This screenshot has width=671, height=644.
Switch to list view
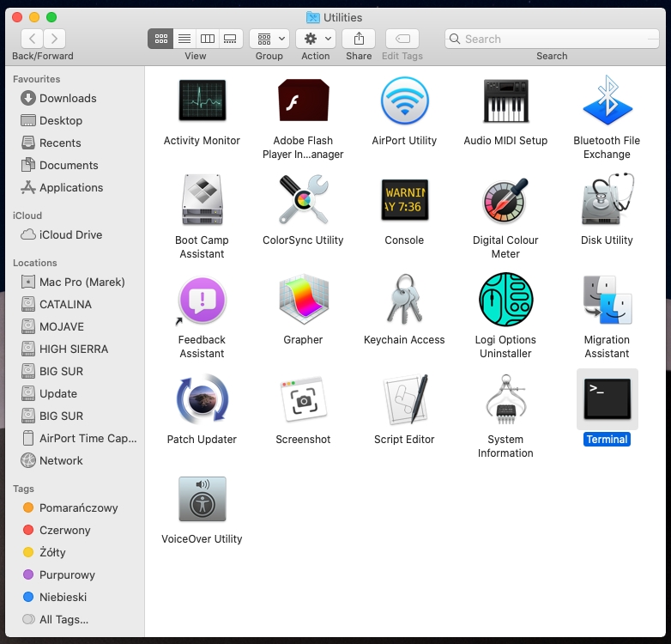184,39
